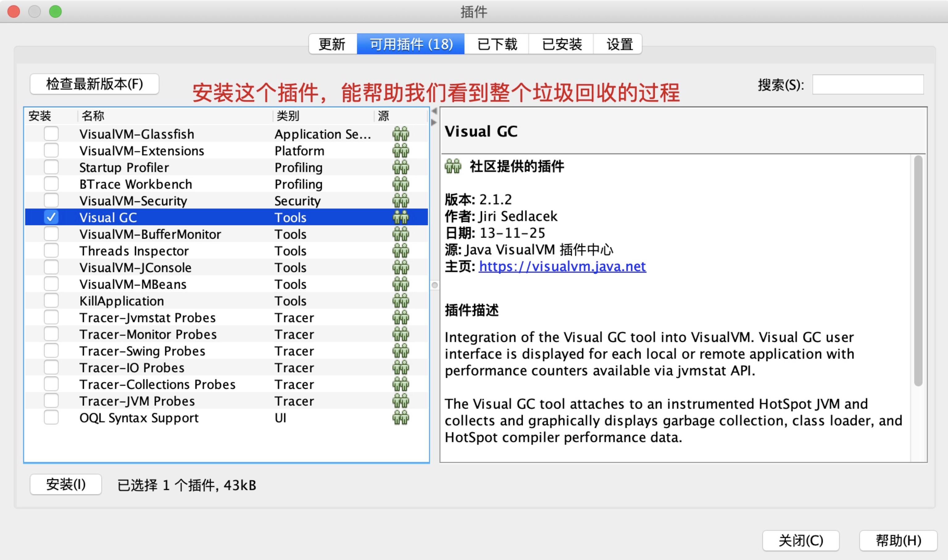948x560 pixels.
Task: Click source icon in Tracer-Monitor Probes row
Action: tap(401, 334)
